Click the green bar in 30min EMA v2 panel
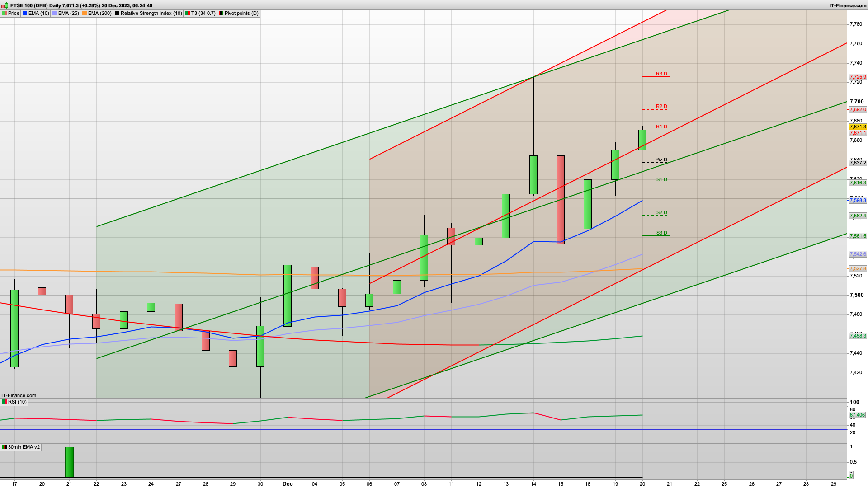 pos(69,462)
